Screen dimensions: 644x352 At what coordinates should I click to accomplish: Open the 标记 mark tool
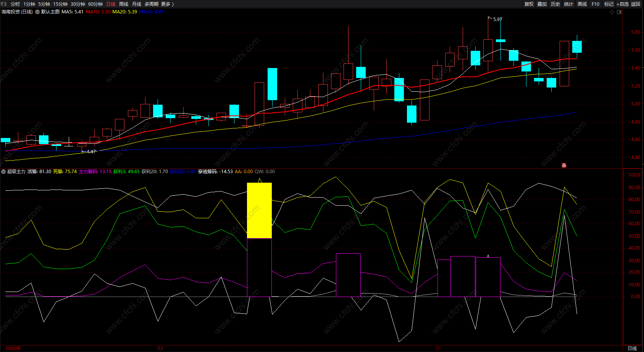(609, 4)
